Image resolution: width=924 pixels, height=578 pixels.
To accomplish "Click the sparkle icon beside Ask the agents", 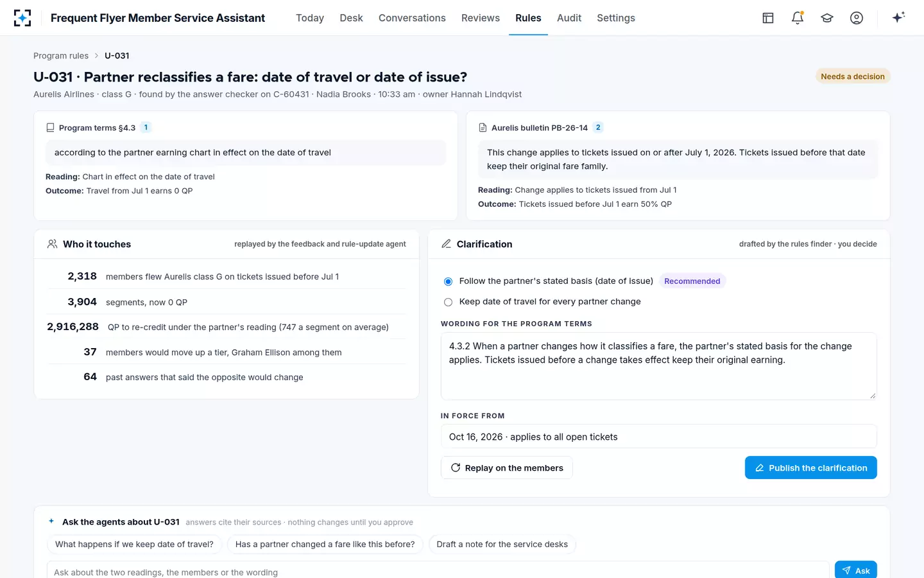I will pyautogui.click(x=51, y=521).
